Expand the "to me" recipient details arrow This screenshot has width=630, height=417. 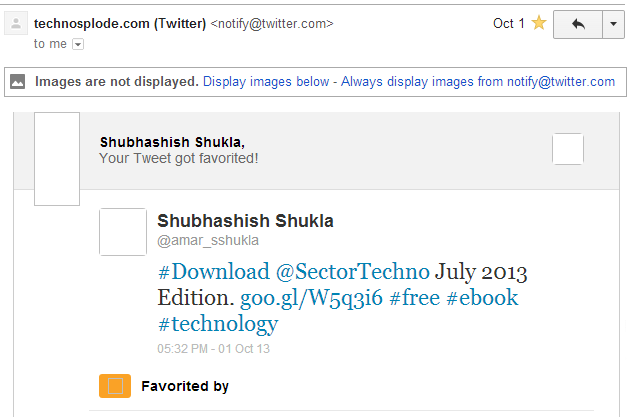click(x=78, y=44)
